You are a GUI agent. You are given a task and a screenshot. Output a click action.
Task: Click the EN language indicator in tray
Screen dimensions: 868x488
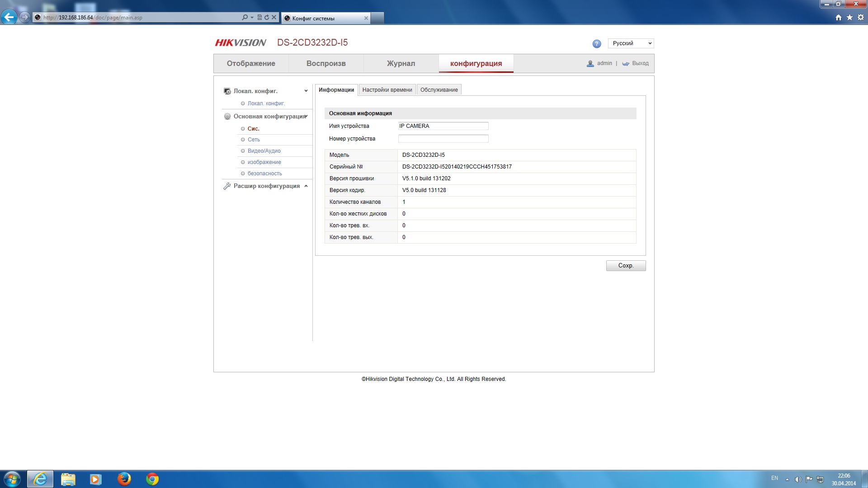point(774,478)
